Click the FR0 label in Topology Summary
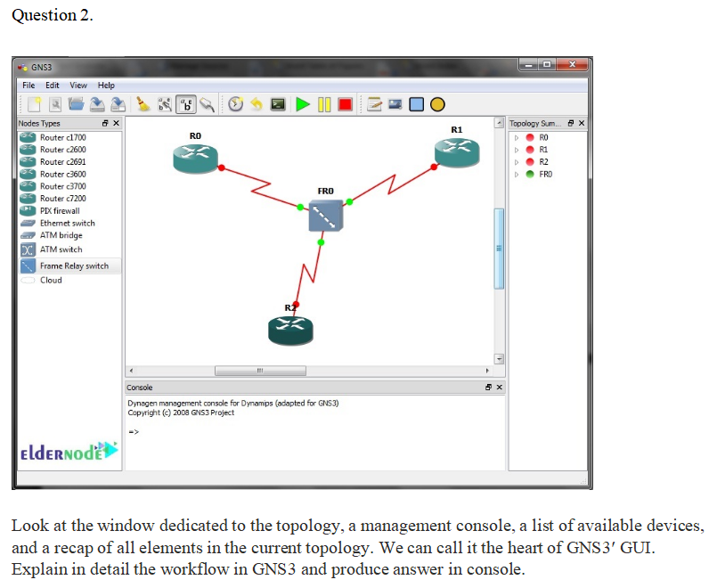The height and width of the screenshot is (588, 717). (545, 175)
